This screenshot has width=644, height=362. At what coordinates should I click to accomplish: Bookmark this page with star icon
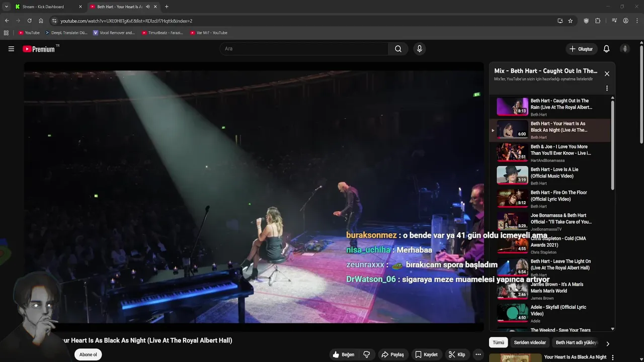coord(570,21)
